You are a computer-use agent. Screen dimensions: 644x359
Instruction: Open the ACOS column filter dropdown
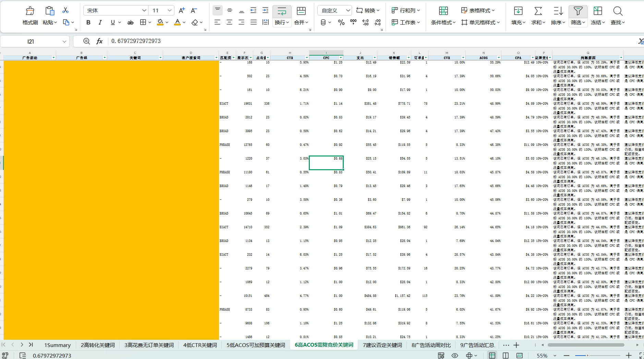coord(499,58)
